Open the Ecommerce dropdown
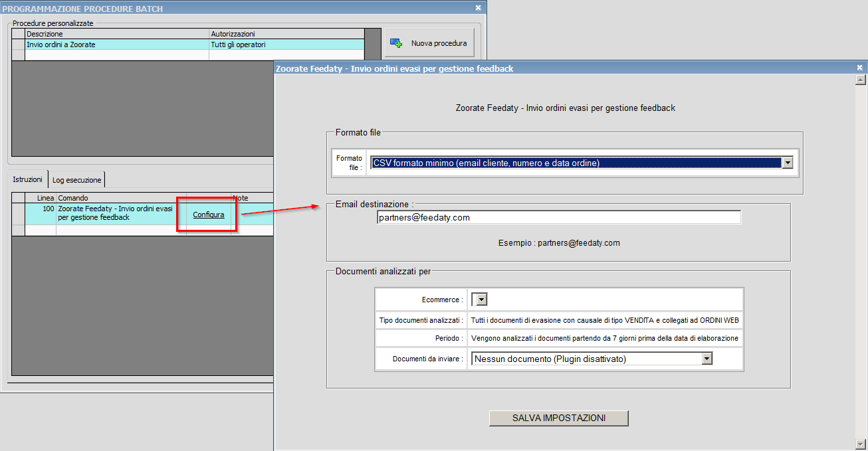 [x=479, y=300]
